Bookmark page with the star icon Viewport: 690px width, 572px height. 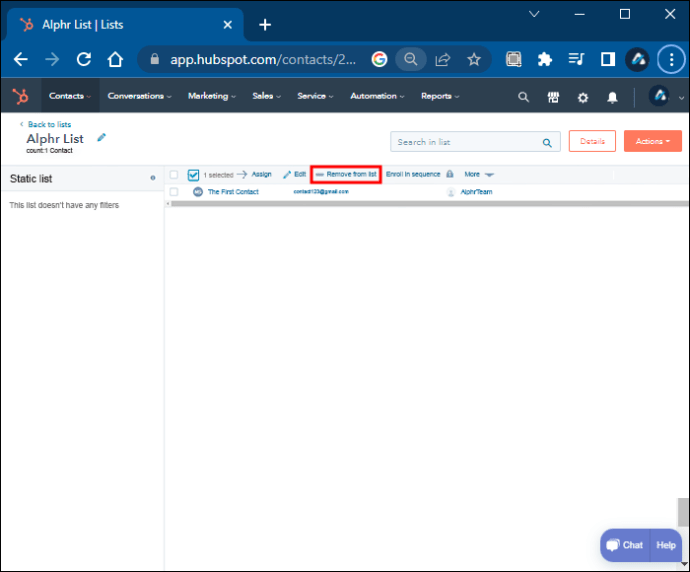coord(474,59)
